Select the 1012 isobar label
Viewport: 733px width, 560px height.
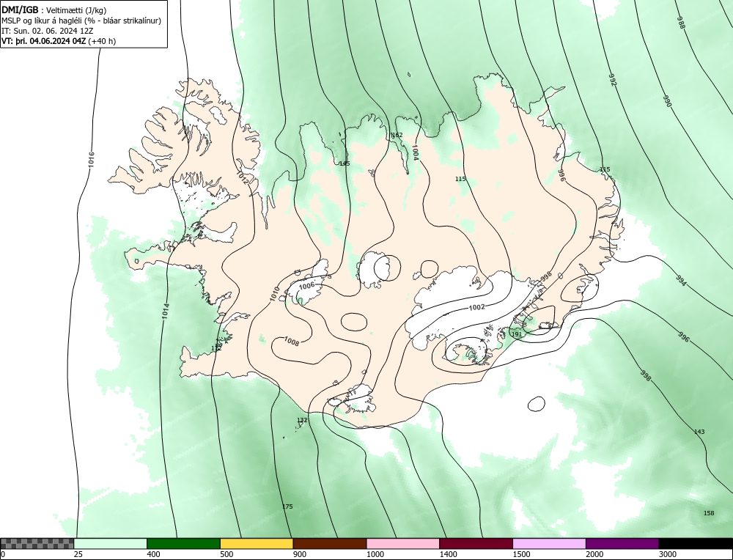click(243, 177)
